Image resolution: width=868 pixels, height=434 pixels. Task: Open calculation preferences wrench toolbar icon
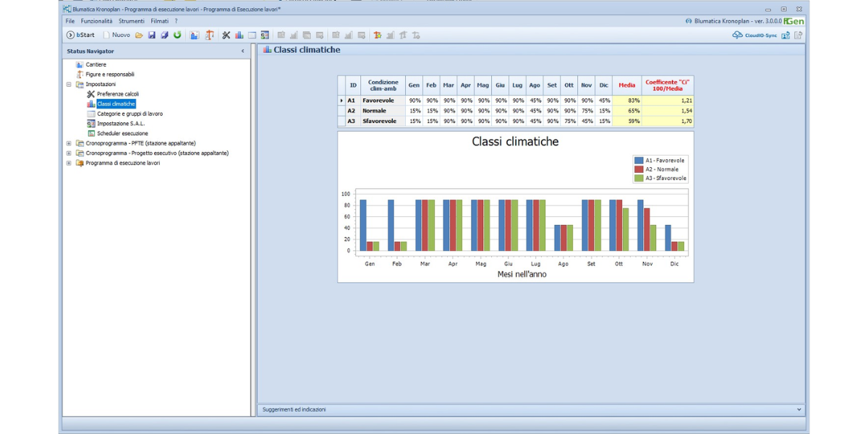click(x=226, y=35)
